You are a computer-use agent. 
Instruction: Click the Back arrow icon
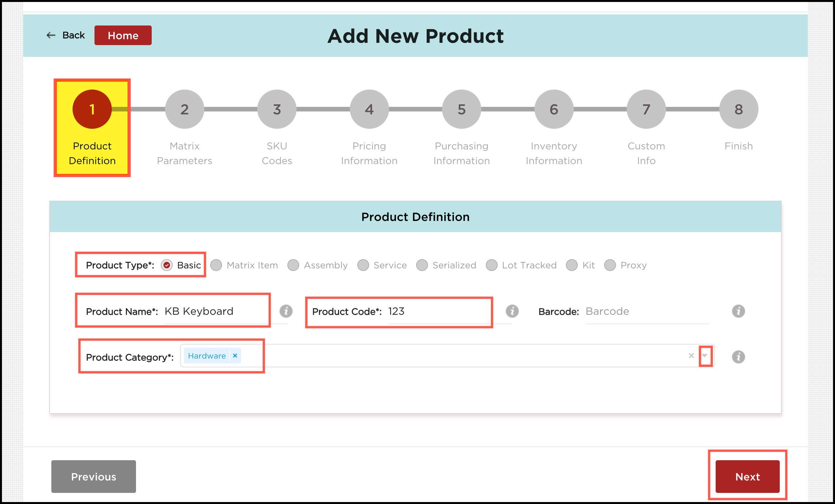51,35
